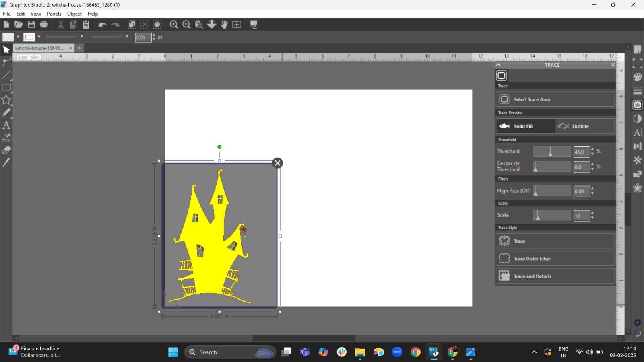The height and width of the screenshot is (362, 644).
Task: Click the Select Trace Area button
Action: click(x=555, y=99)
